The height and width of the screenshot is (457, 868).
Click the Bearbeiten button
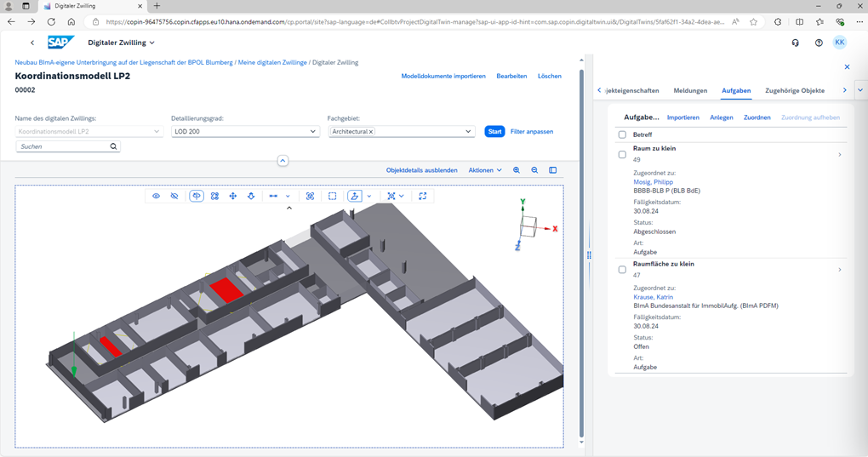tap(511, 77)
